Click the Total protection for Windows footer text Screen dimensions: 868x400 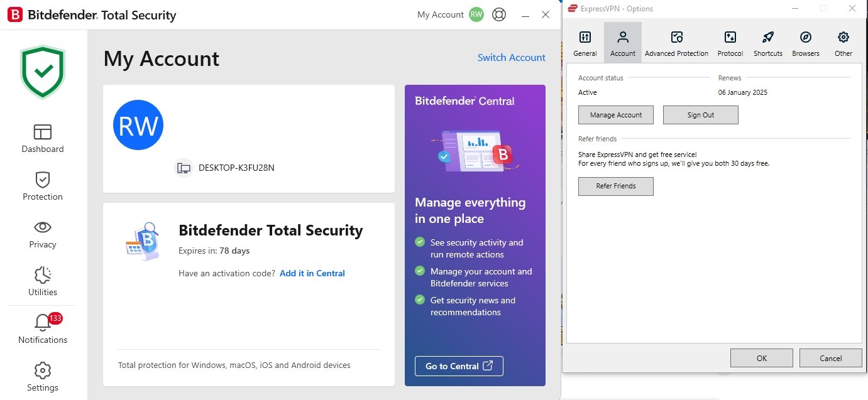click(234, 365)
